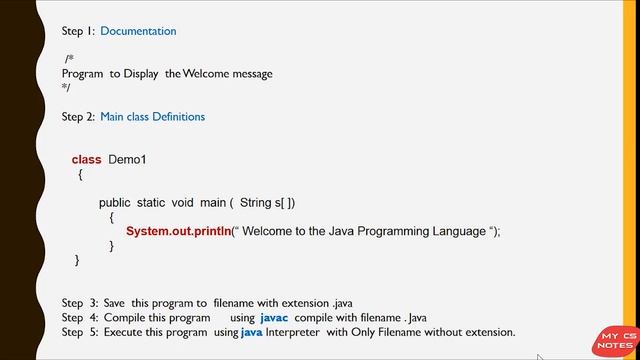Click the closing comment marker '*/'

(66, 88)
